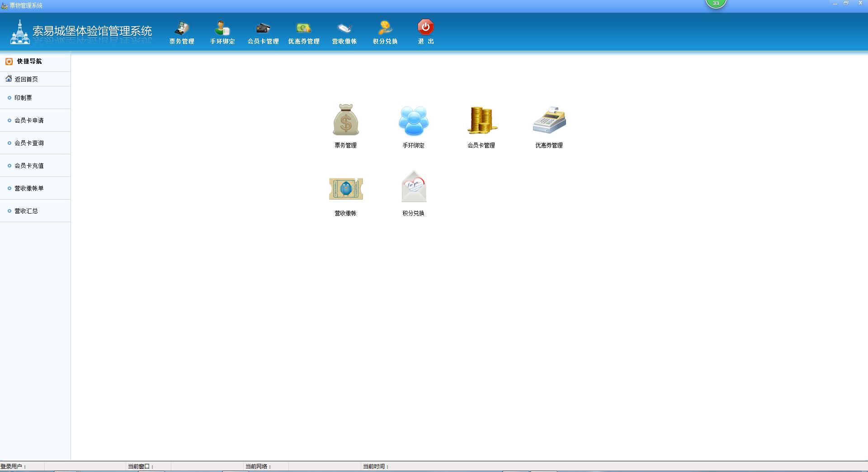This screenshot has height=472, width=868.
Task: Select 优惠券管理 in the top toolbar
Action: click(x=304, y=32)
